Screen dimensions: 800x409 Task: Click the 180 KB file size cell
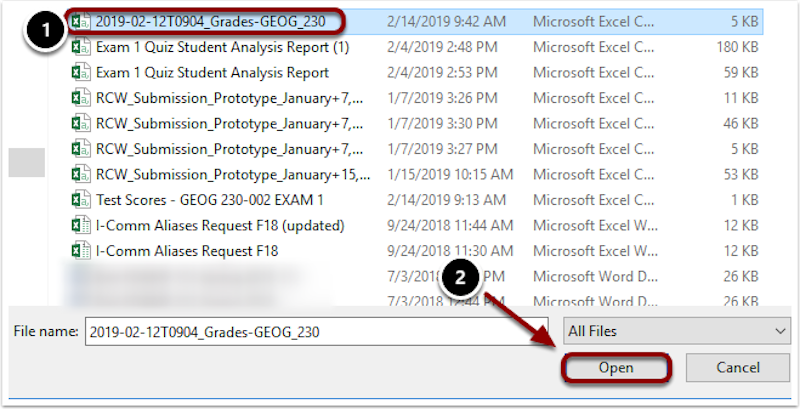click(x=742, y=46)
